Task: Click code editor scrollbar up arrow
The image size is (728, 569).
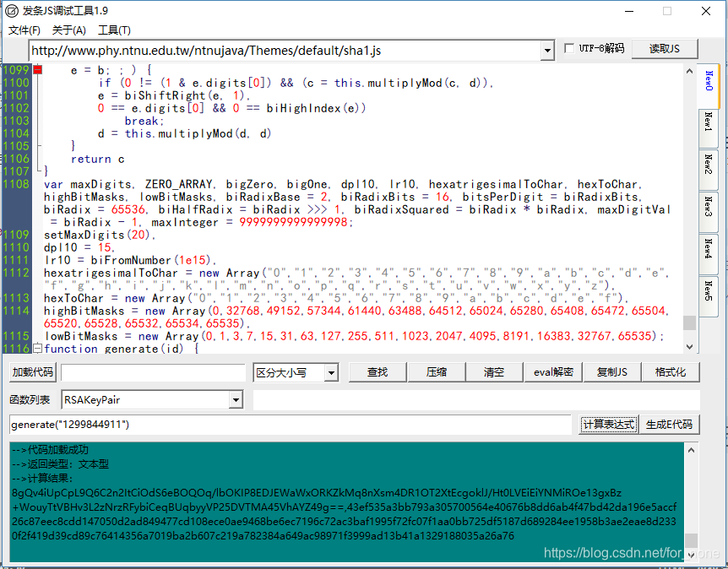Action: tap(689, 71)
